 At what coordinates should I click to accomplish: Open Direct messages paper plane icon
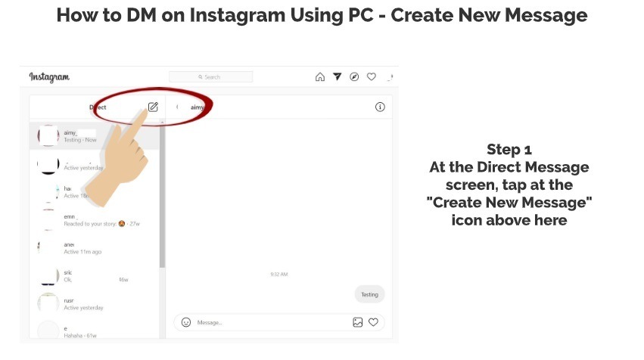pos(338,76)
